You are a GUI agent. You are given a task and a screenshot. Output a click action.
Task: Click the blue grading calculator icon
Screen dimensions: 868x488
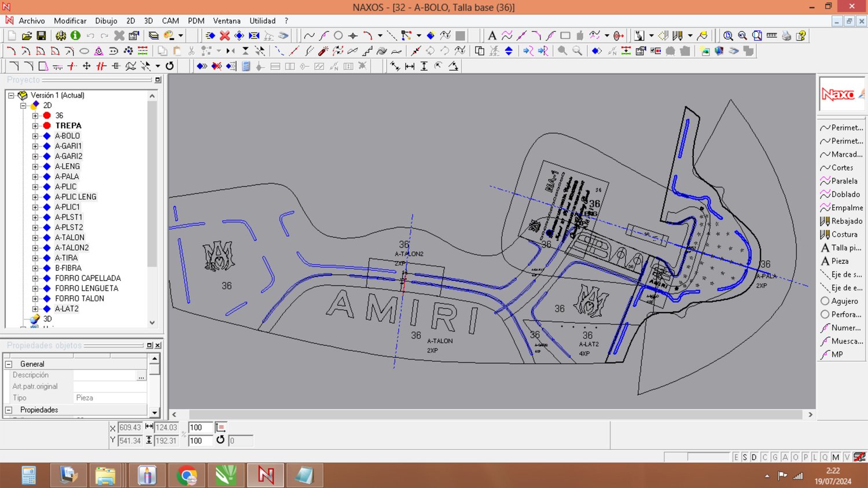246,66
